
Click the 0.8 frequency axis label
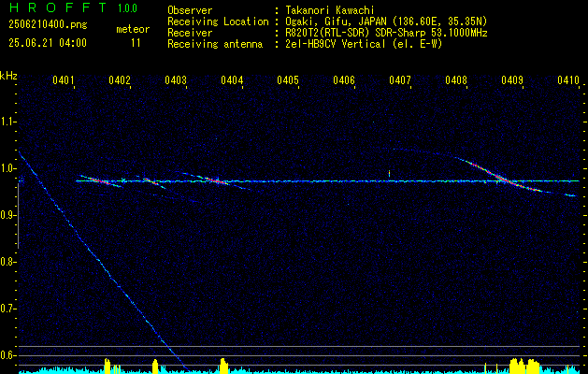coord(7,262)
